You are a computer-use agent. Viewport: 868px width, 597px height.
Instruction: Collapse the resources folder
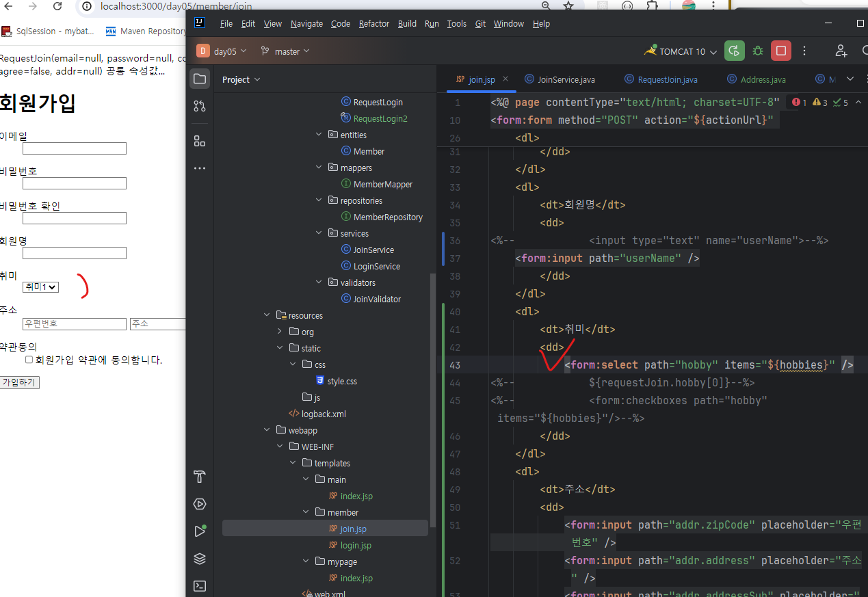tap(267, 315)
